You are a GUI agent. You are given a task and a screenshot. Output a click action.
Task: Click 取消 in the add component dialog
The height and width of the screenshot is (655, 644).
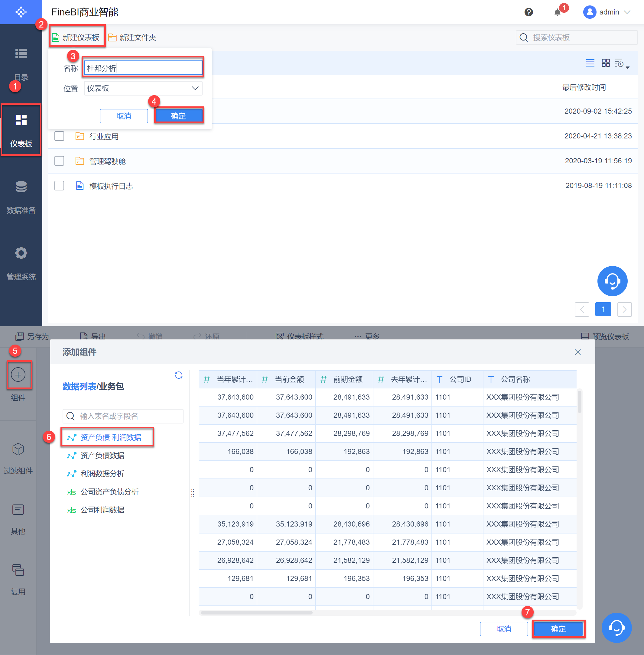(x=504, y=629)
